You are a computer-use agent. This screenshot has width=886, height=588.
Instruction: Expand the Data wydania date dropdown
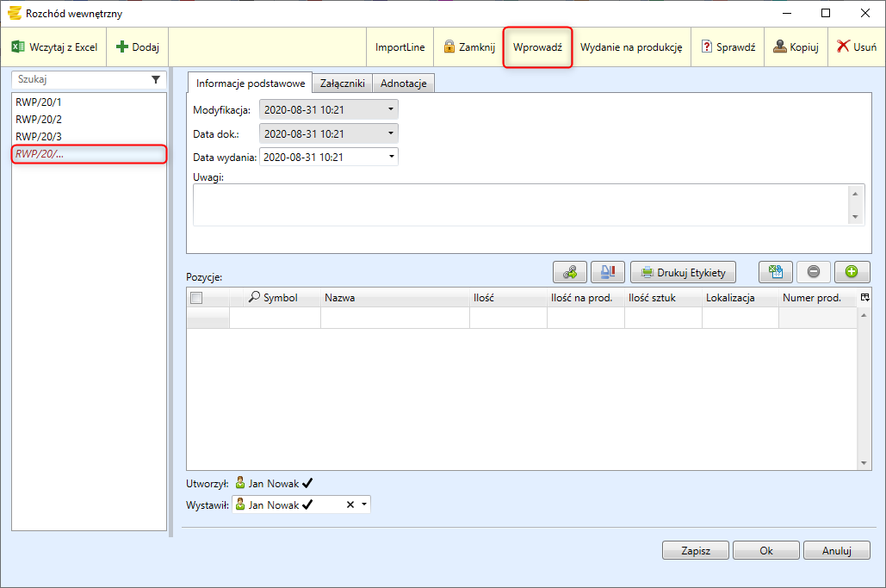click(391, 157)
